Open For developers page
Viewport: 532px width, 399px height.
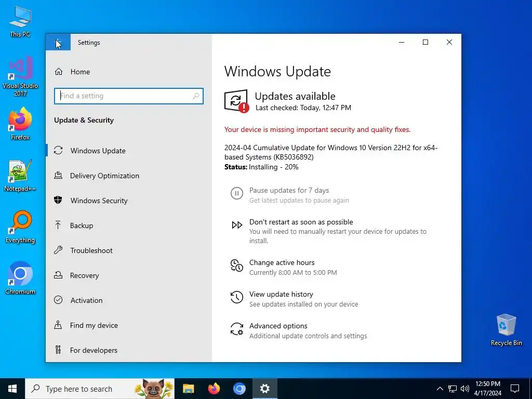tap(94, 350)
